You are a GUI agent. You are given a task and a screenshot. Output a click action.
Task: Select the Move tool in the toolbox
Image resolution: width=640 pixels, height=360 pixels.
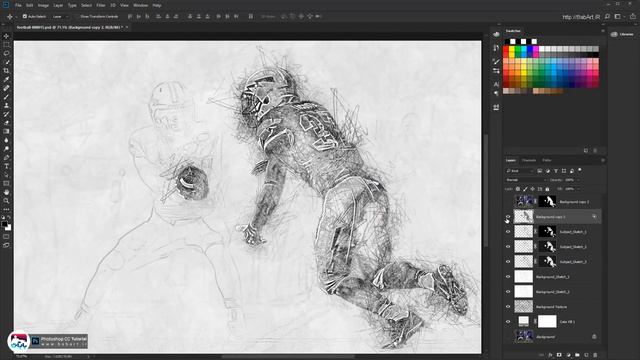click(6, 36)
